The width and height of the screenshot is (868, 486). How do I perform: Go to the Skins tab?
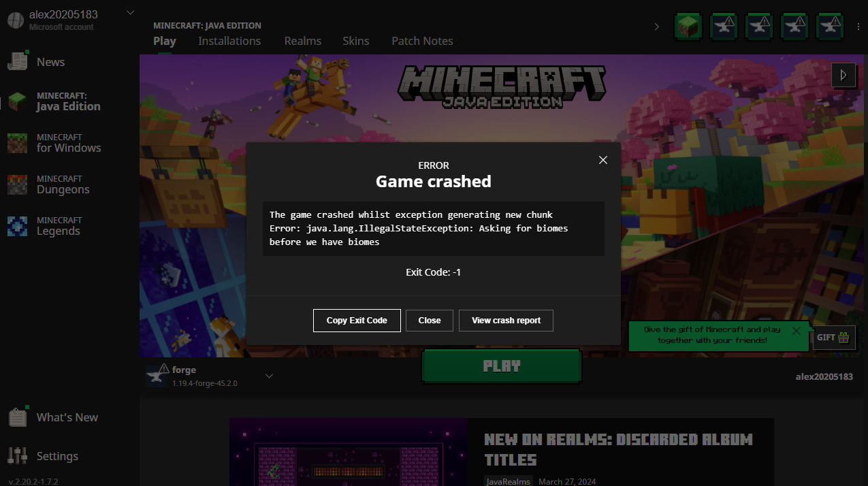coord(356,41)
